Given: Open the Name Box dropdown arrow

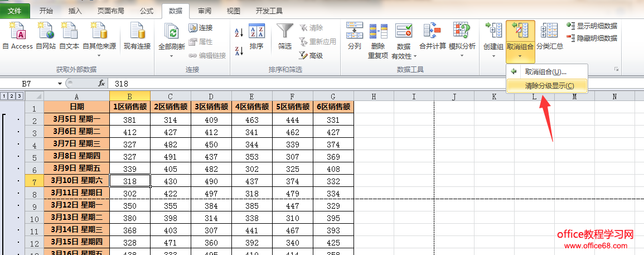Looking at the screenshot, I should click(x=60, y=84).
